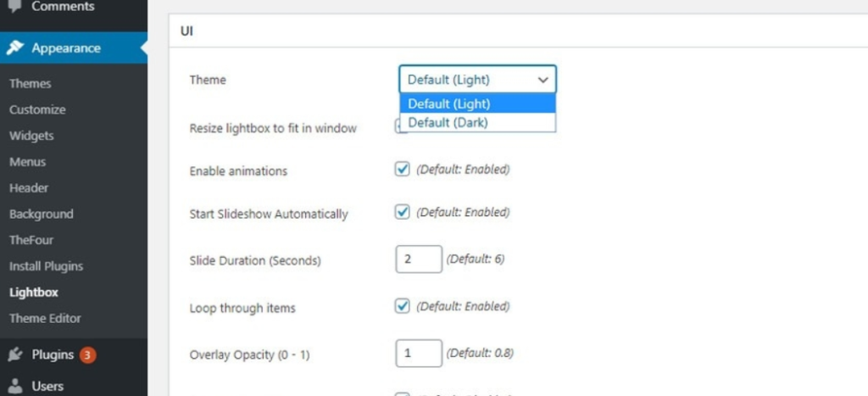Click the Appearance paintbrush icon

pyautogui.click(x=15, y=48)
